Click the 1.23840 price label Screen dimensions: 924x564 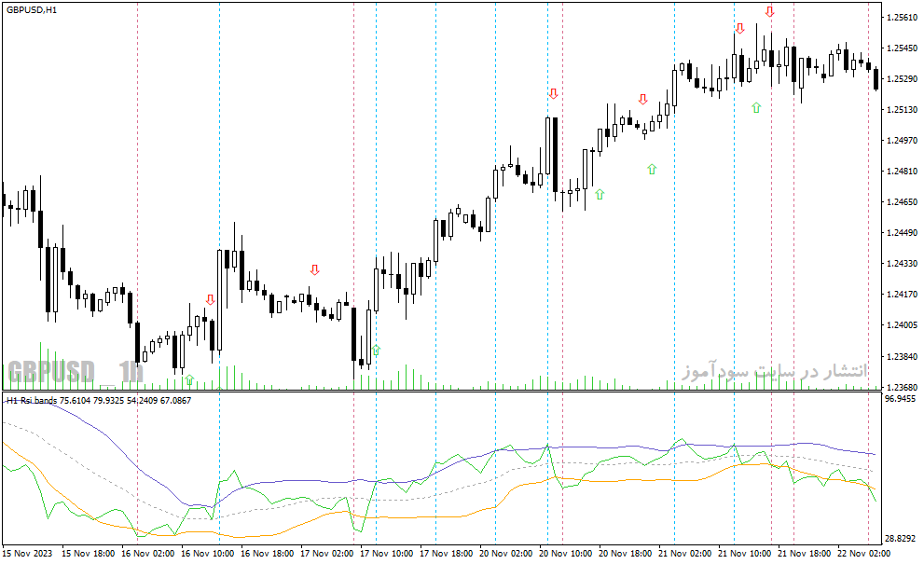(903, 356)
